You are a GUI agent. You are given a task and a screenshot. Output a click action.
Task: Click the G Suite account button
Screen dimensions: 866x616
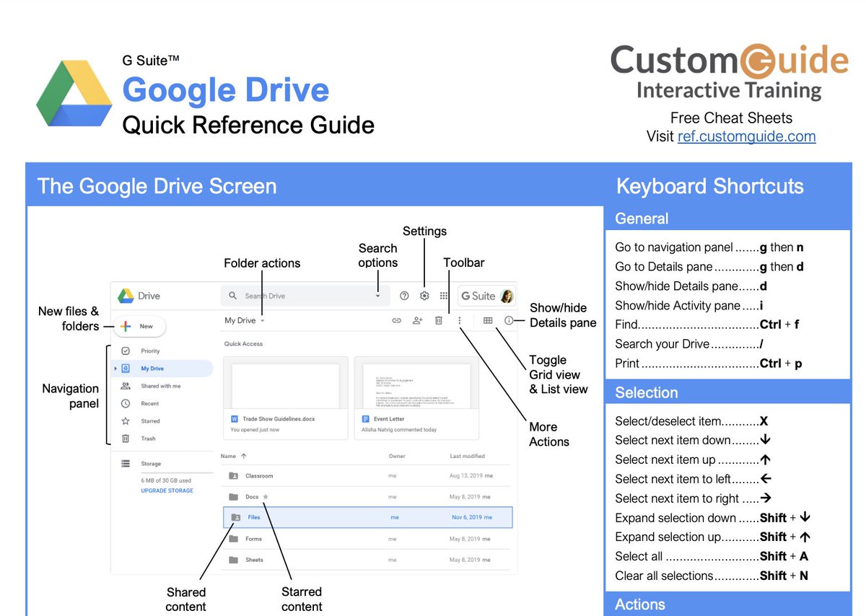coord(486,296)
